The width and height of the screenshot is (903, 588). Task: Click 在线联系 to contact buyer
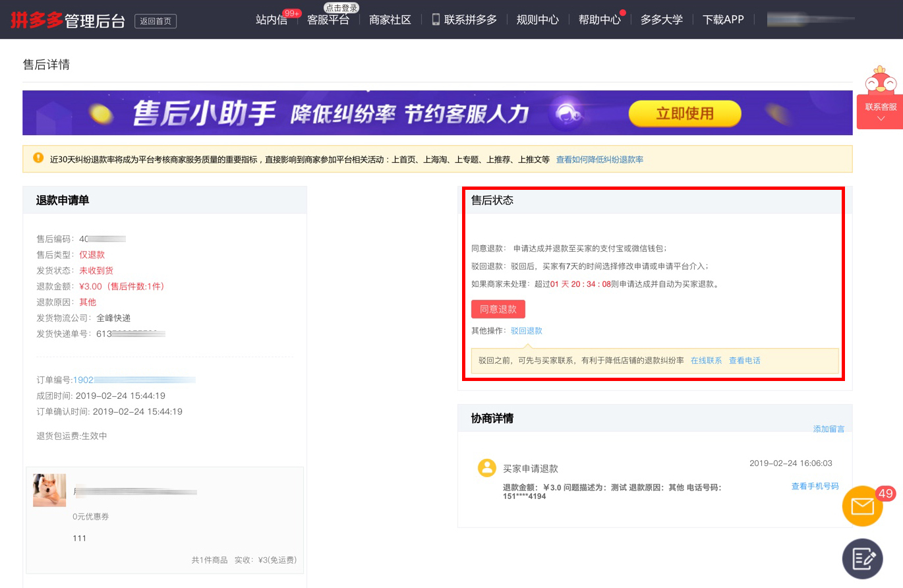(707, 361)
